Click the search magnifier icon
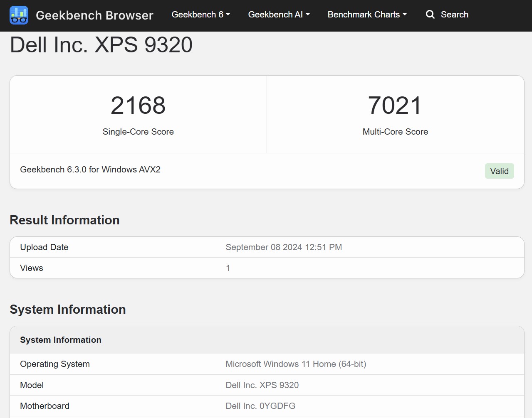This screenshot has width=532, height=418. click(x=430, y=15)
